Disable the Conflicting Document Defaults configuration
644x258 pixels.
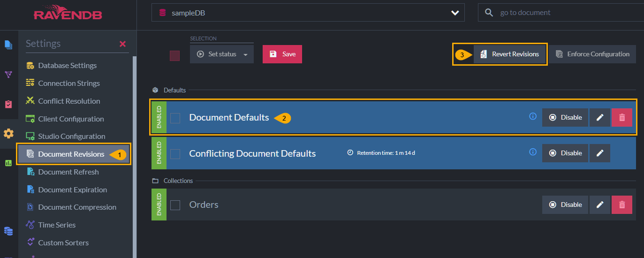[565, 153]
